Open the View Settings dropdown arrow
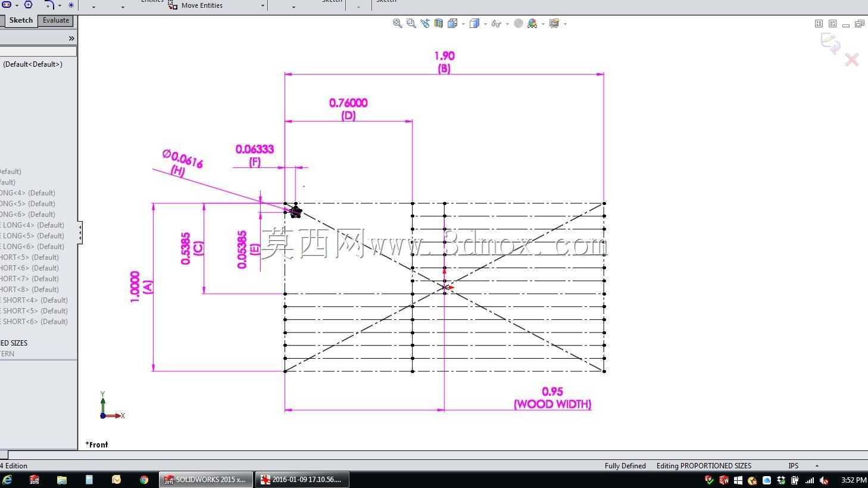This screenshot has height=488, width=868. pos(565,24)
